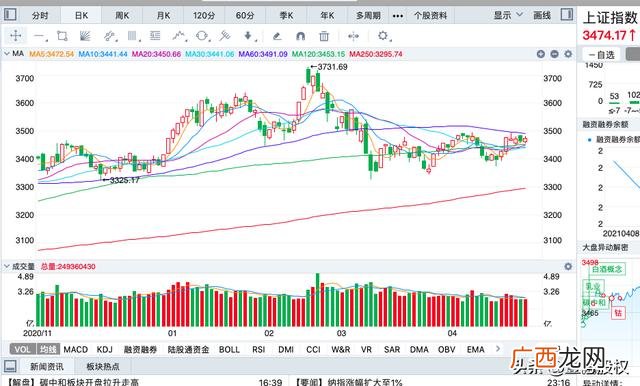Select the RSI indicator

coord(259,350)
